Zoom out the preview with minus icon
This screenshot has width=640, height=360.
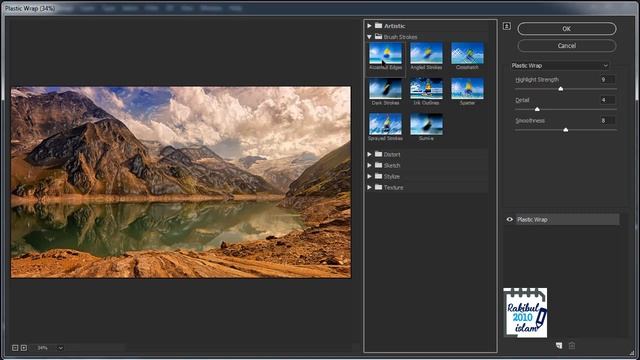(15, 348)
